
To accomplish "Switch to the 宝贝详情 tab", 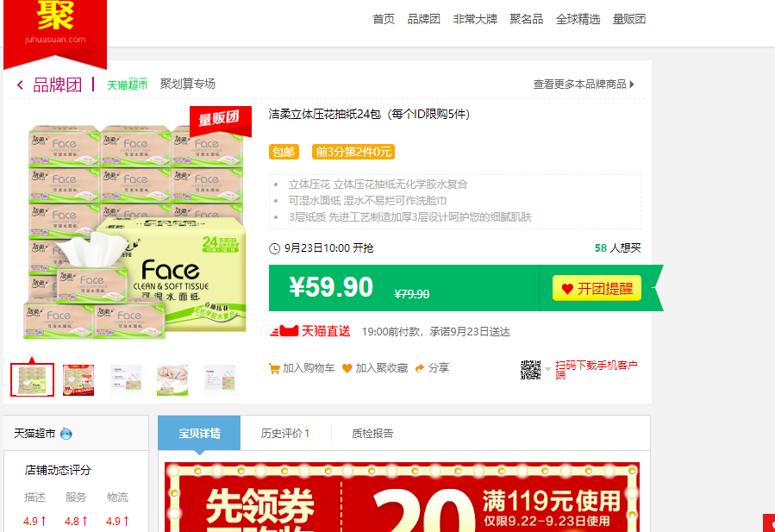I will (199, 433).
